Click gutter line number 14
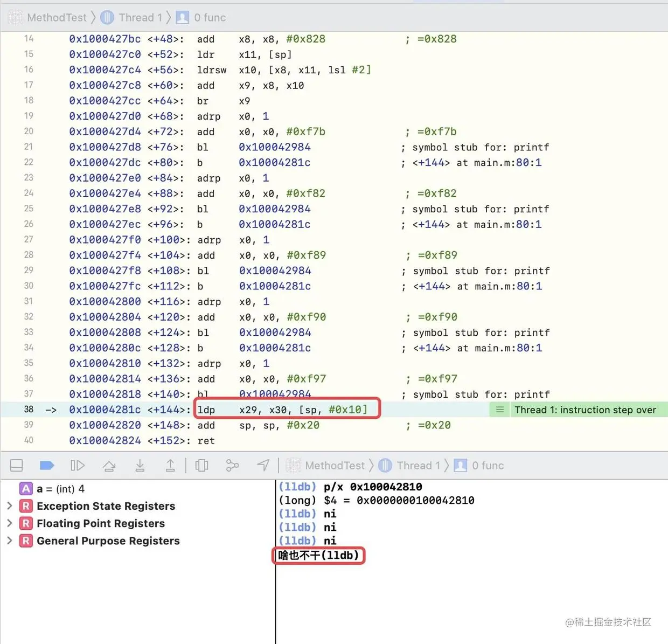Screen dimensions: 668x644 (29, 39)
